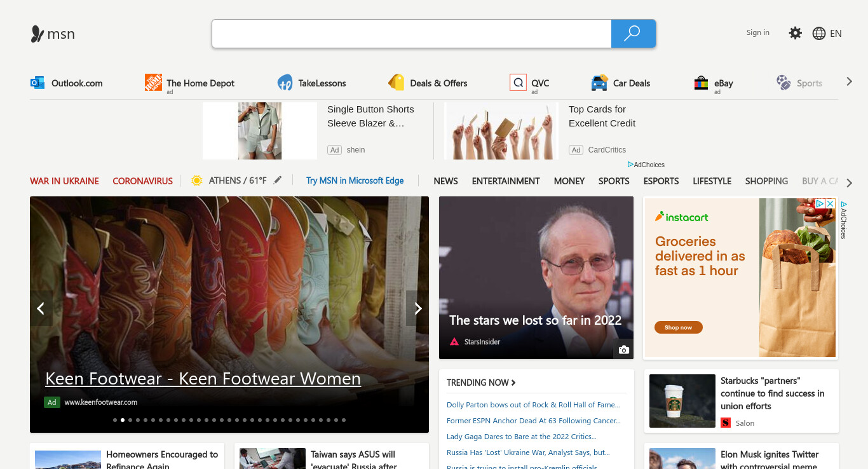Viewport: 868px width, 469px height.
Task: Open the Lady Gaga trending story
Action: click(x=521, y=437)
